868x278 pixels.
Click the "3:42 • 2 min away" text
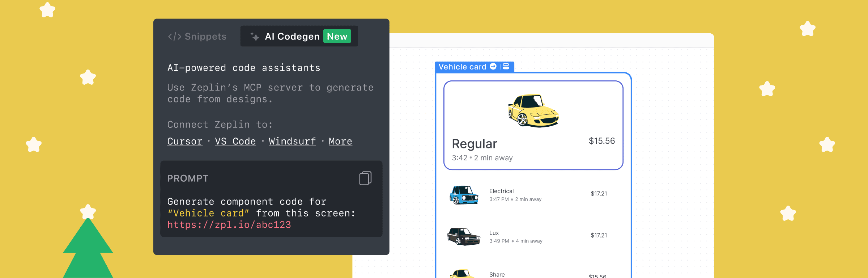click(x=482, y=158)
